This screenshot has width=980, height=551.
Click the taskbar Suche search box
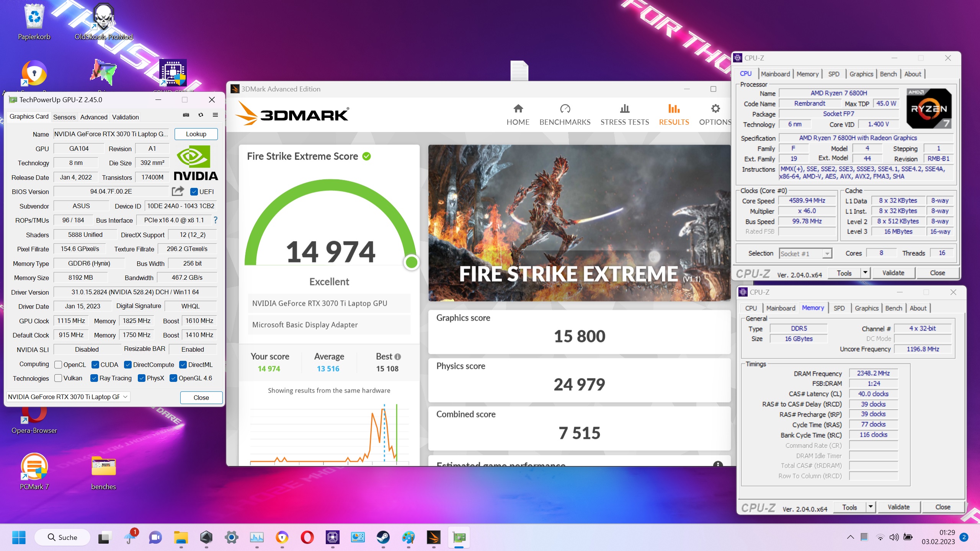pos(62,537)
